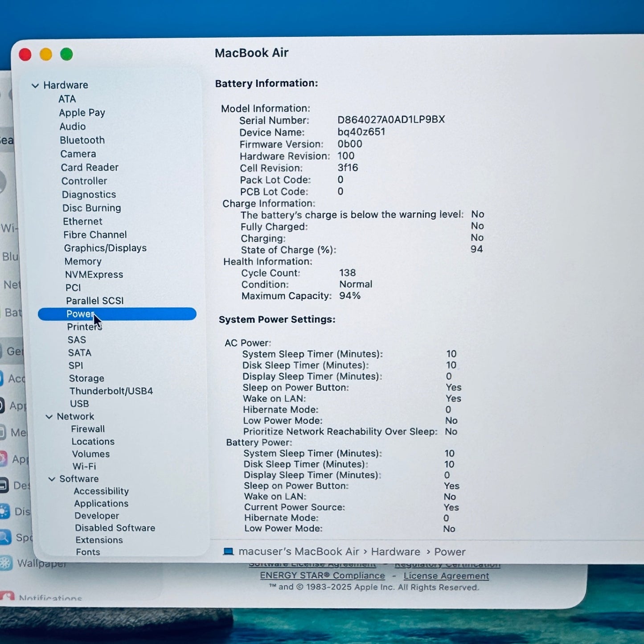The image size is (644, 644).
Task: Click Hardware in the breadcrumb path
Action: 396,552
